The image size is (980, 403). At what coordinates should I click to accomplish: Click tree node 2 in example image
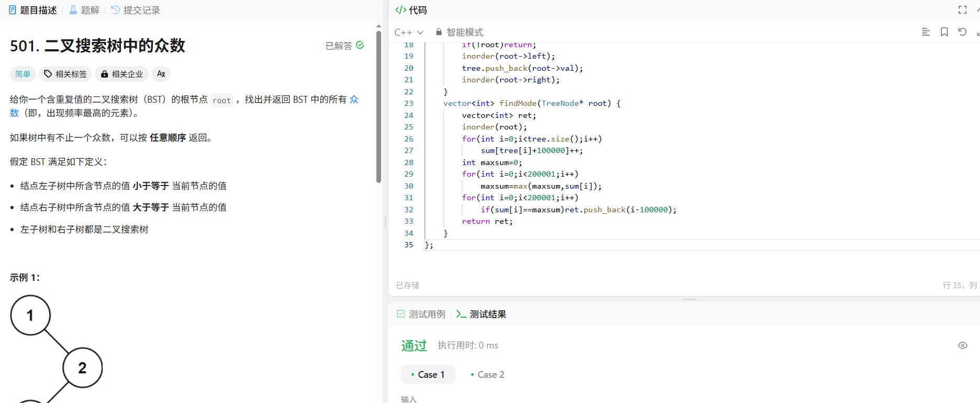pyautogui.click(x=82, y=367)
